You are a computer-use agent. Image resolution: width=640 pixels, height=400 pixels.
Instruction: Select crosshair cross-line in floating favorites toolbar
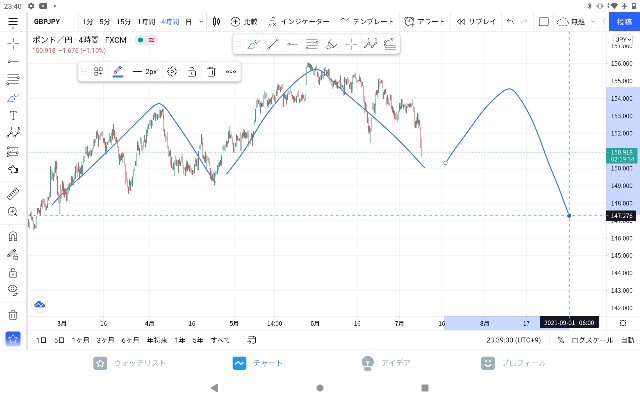pos(351,44)
